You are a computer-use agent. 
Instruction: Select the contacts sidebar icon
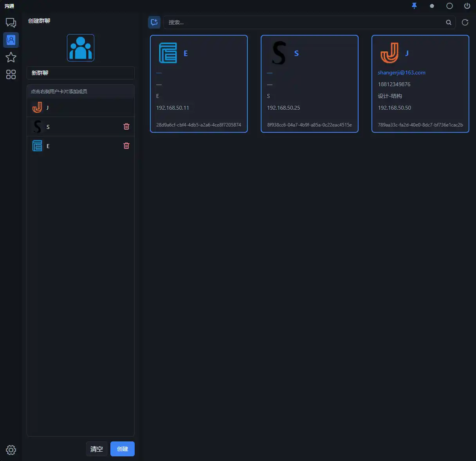click(x=11, y=40)
